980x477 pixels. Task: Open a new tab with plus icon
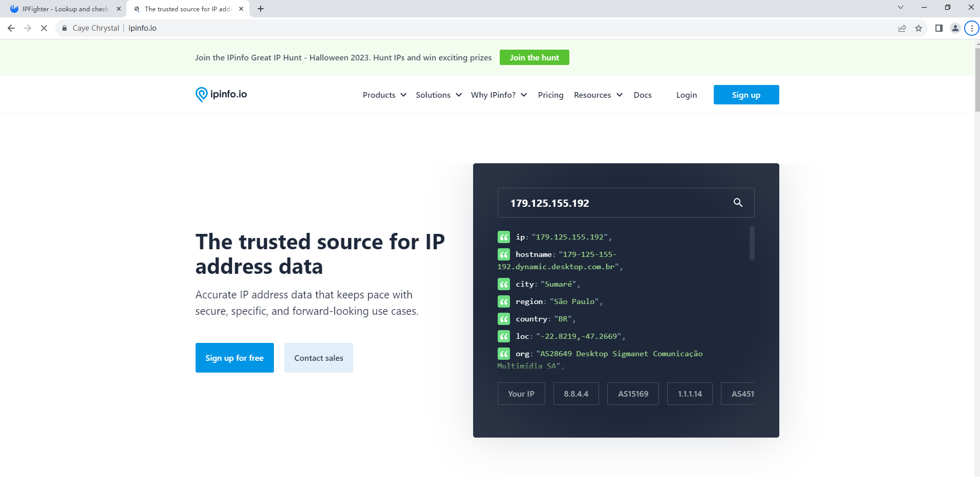pyautogui.click(x=261, y=9)
